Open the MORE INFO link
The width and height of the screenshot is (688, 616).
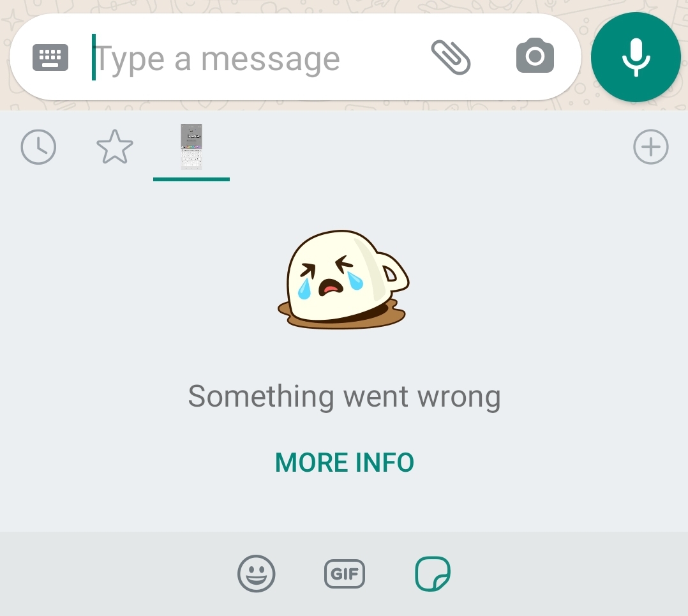(345, 462)
